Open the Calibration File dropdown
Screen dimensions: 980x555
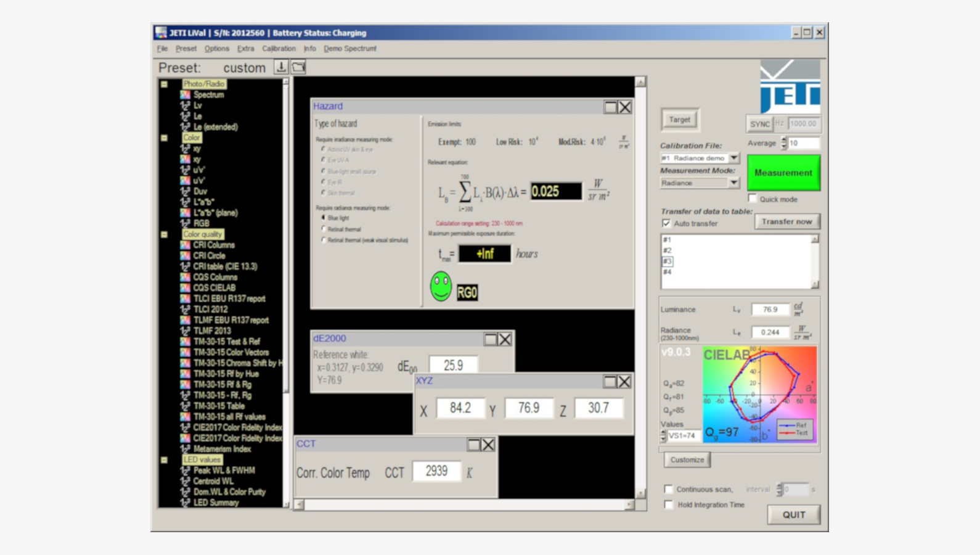pos(733,158)
